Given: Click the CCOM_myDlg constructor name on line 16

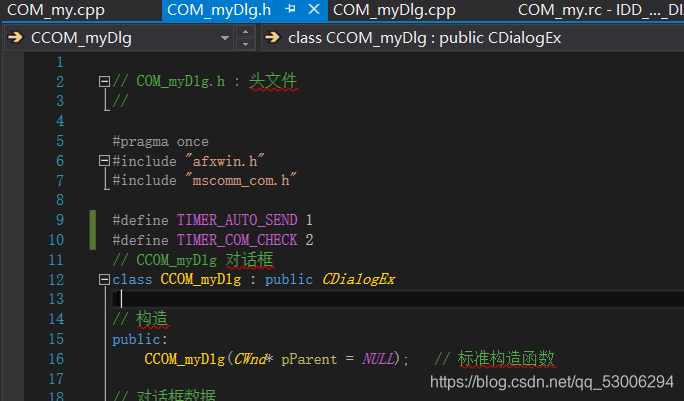Looking at the screenshot, I should click(x=185, y=359).
